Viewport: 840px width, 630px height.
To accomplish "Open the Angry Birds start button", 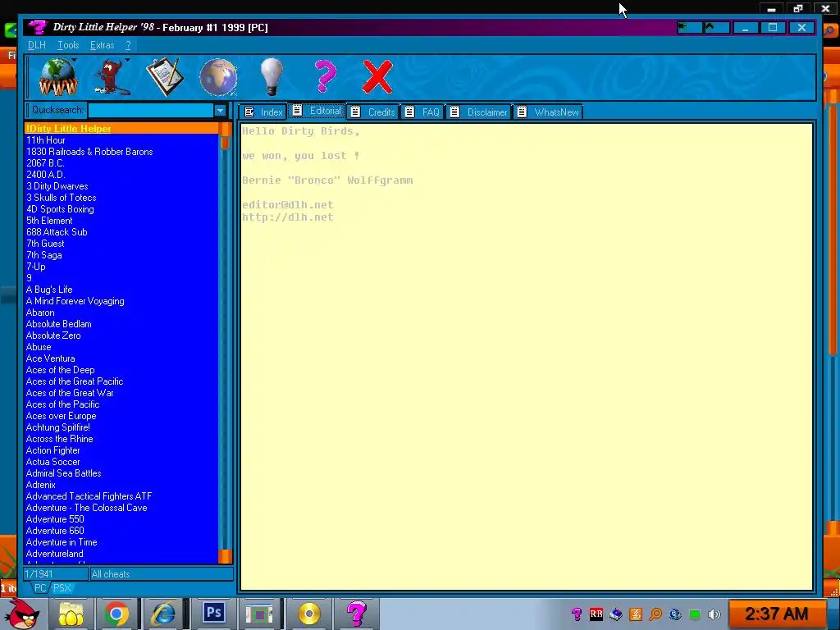I will [22, 614].
